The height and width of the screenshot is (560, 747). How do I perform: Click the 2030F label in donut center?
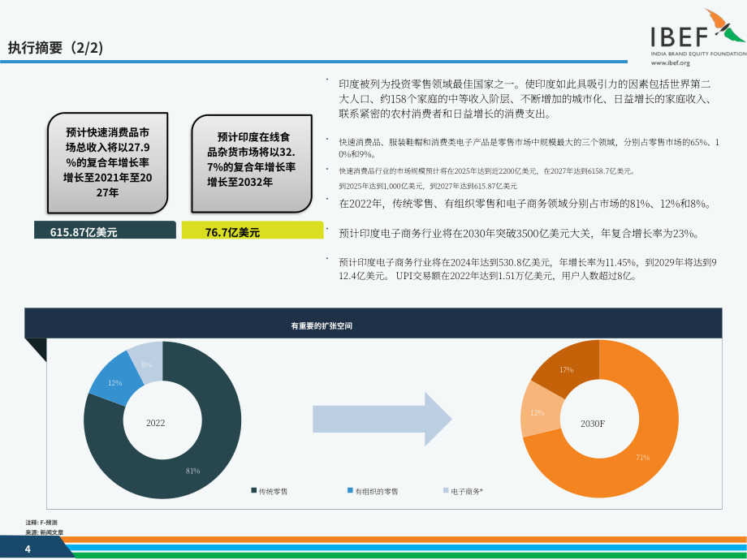coord(592,424)
